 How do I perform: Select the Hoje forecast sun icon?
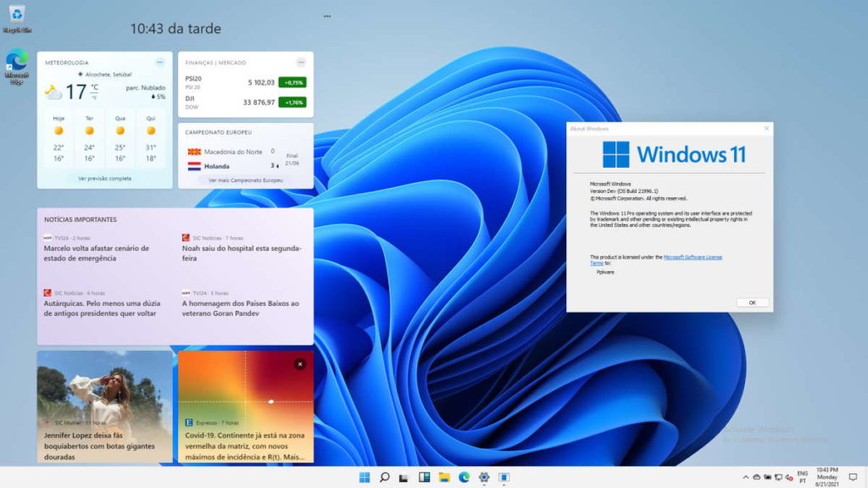click(x=58, y=131)
